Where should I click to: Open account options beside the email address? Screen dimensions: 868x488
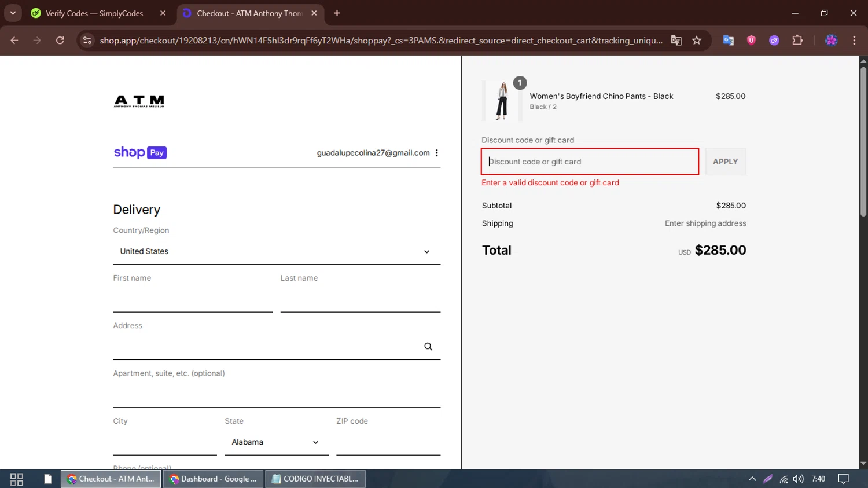pos(437,153)
